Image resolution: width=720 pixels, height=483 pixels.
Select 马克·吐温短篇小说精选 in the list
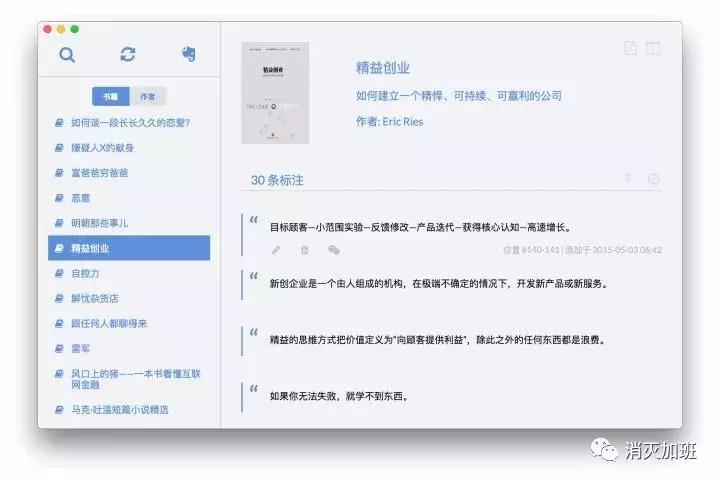(x=119, y=410)
